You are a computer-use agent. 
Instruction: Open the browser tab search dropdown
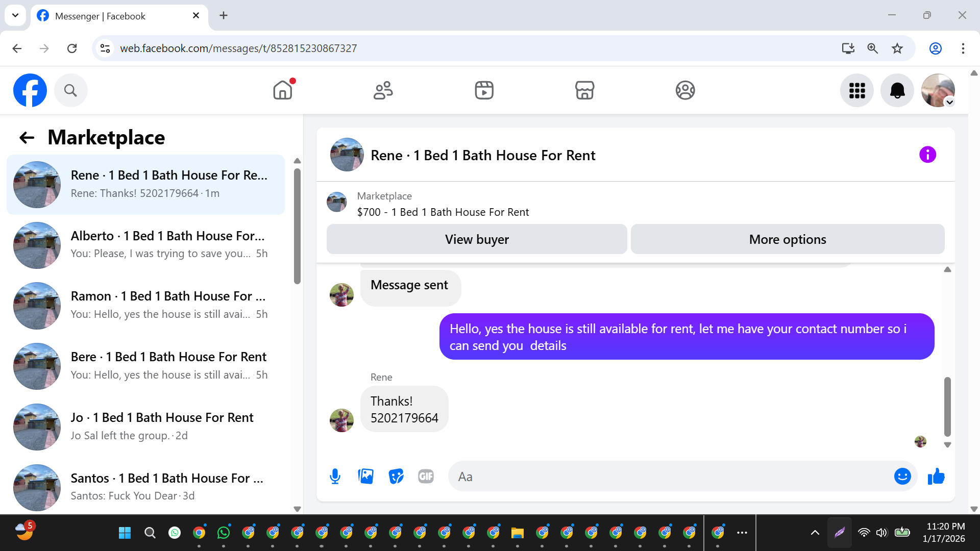(x=15, y=15)
